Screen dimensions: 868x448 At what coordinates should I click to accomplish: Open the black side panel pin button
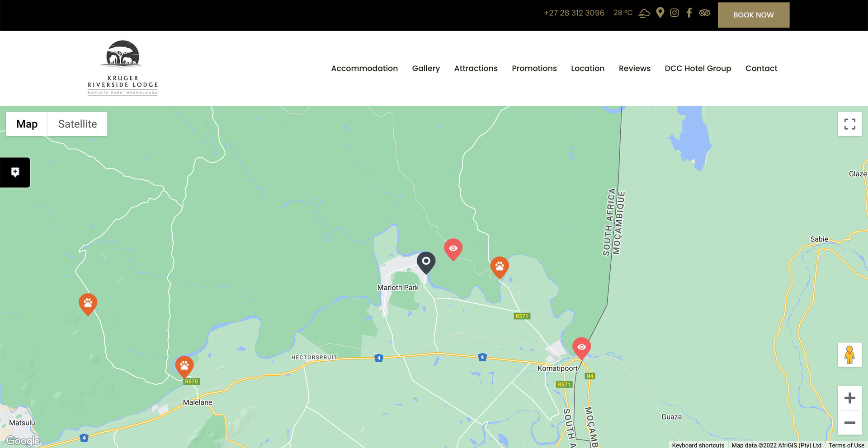tap(15, 173)
